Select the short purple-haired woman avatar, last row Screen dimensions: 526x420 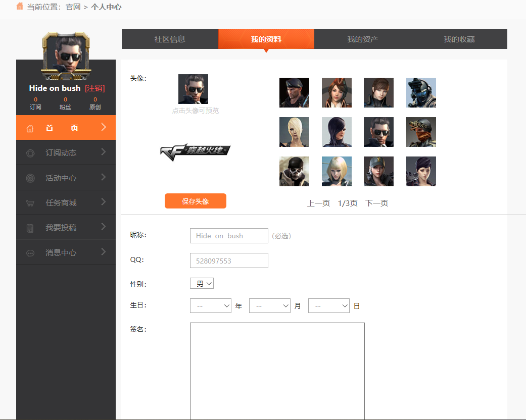421,171
